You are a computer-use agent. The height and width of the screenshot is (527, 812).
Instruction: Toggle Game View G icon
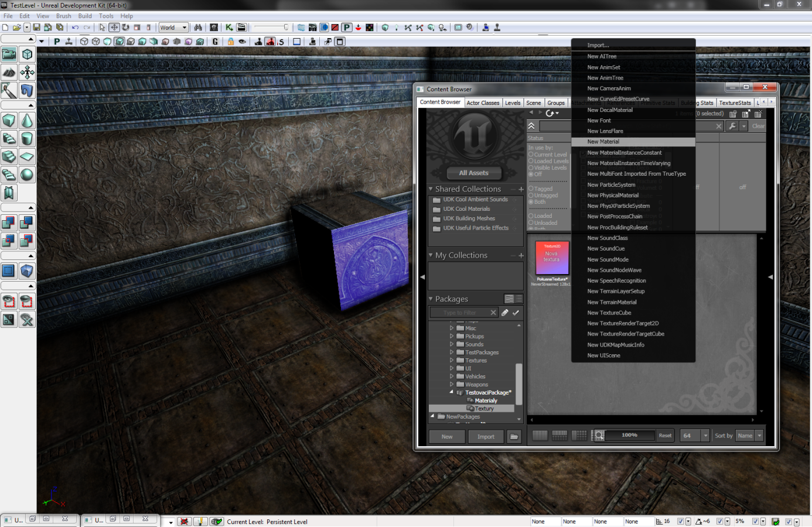coord(216,42)
